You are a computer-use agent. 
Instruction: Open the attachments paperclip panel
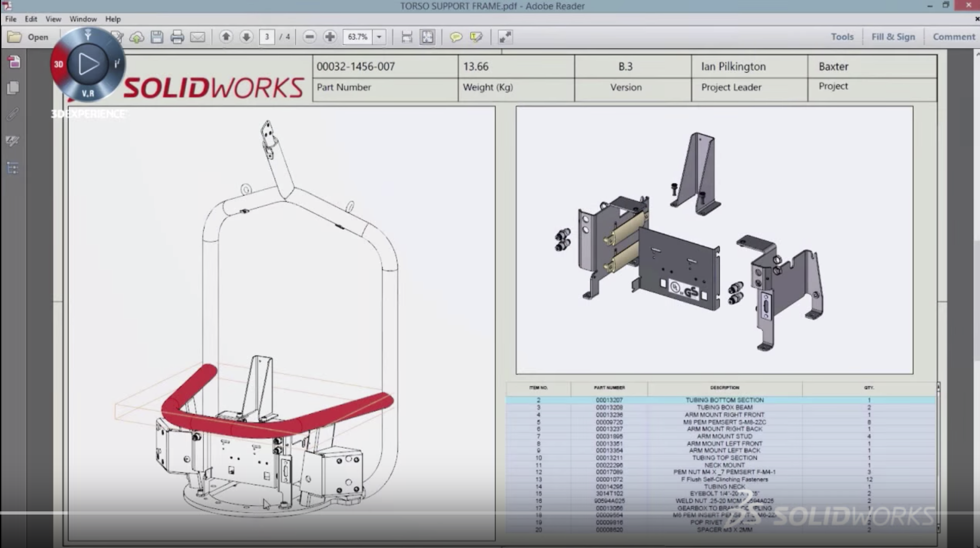tap(13, 114)
